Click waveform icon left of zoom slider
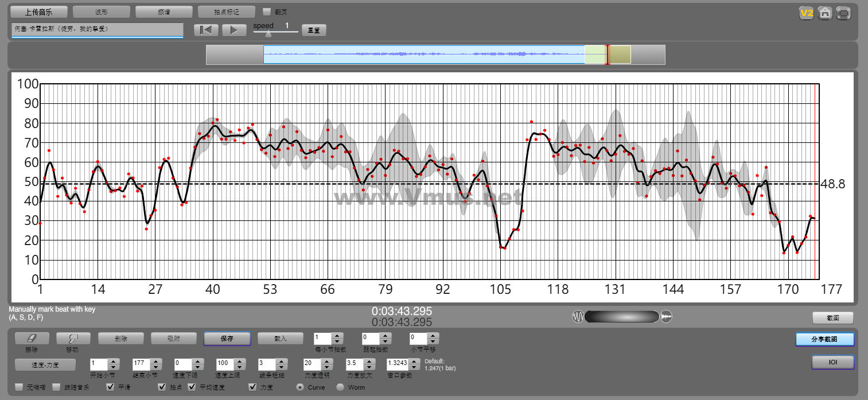868x400 pixels. pos(578,317)
